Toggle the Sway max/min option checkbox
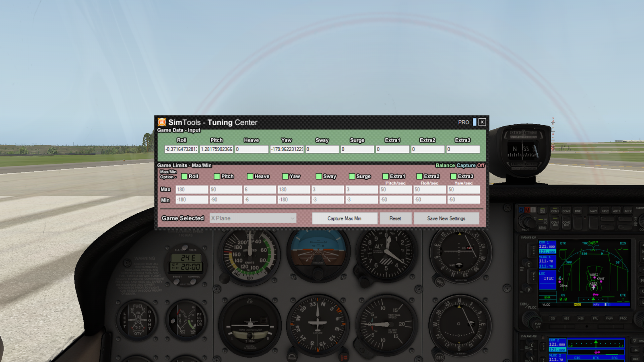Screen dimensions: 644x362 [x=319, y=176]
